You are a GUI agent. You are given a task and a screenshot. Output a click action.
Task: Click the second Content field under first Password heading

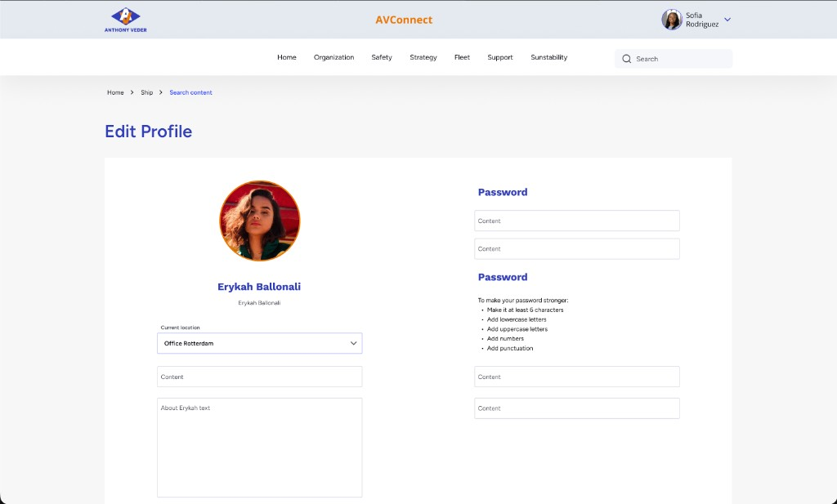(x=577, y=249)
